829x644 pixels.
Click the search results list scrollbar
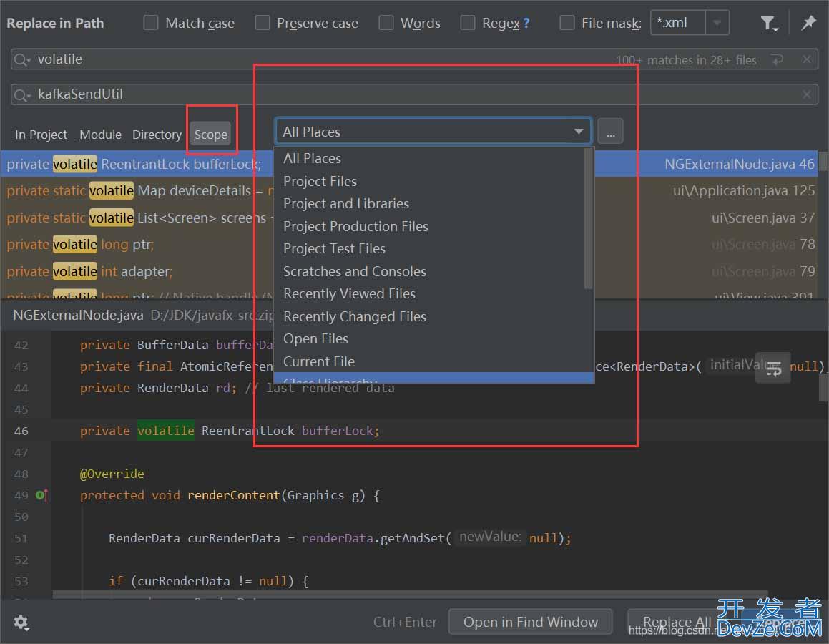click(x=823, y=162)
